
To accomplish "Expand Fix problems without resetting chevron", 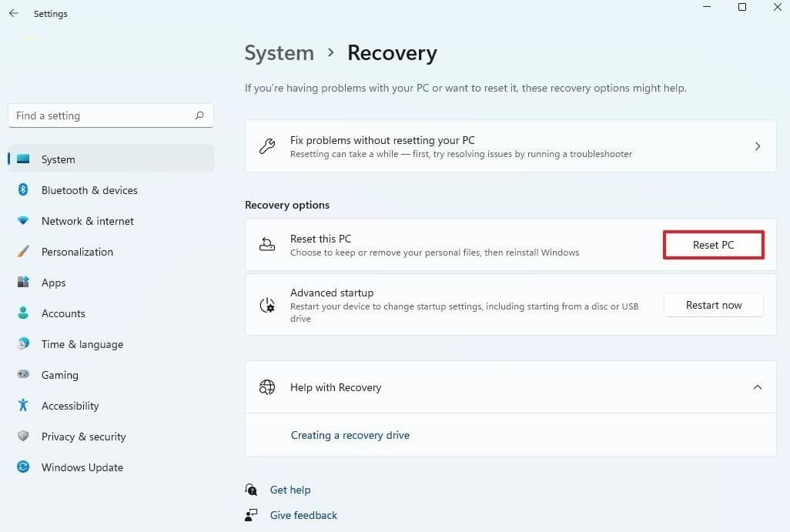I will (x=757, y=146).
